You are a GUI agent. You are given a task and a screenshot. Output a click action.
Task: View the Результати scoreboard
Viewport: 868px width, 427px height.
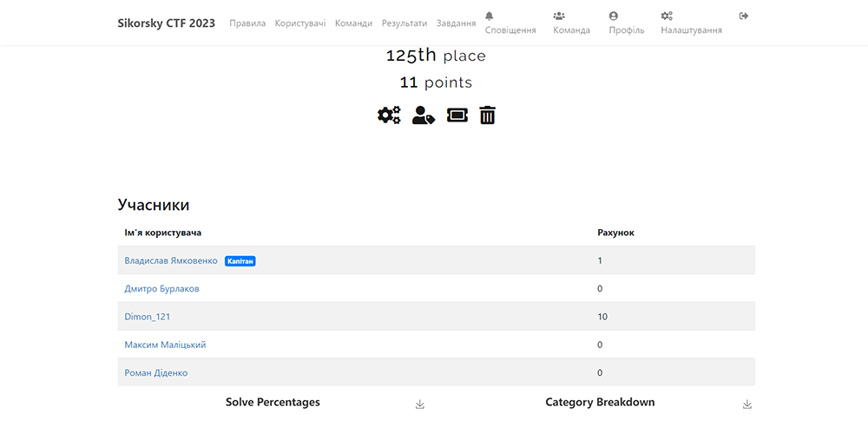point(404,23)
